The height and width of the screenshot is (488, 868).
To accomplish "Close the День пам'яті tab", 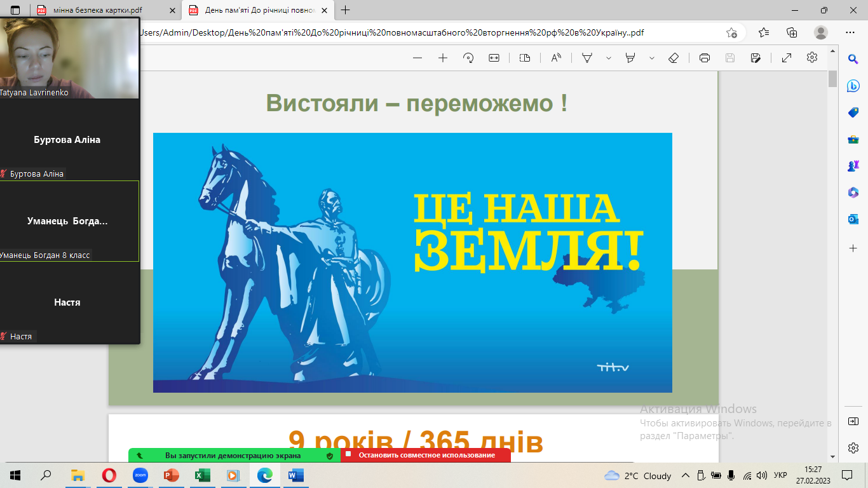I will pos(325,10).
